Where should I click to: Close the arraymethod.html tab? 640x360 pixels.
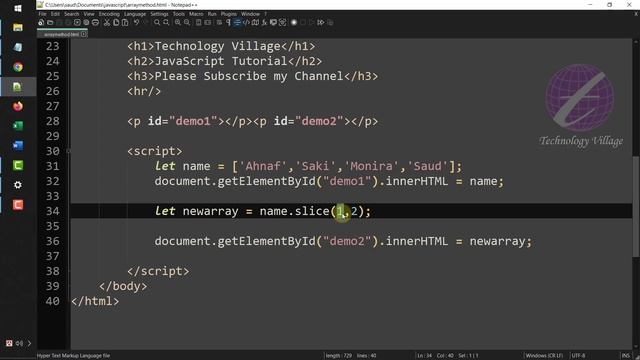pos(84,35)
